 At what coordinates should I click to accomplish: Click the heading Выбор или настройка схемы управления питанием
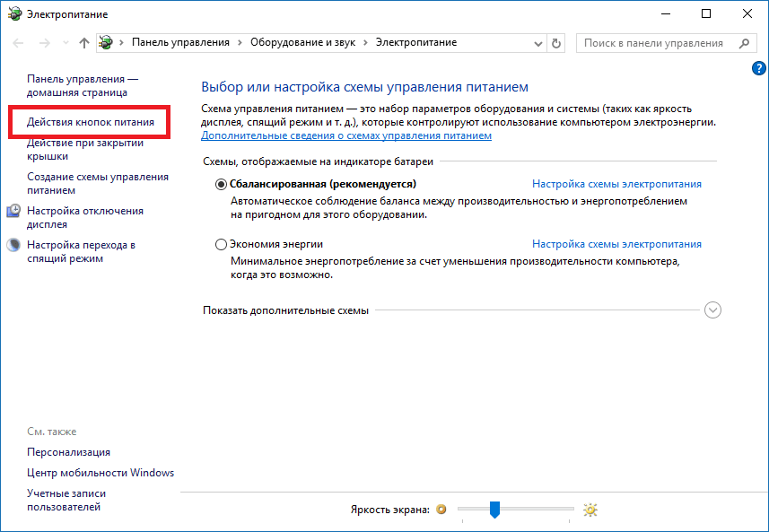click(x=364, y=87)
